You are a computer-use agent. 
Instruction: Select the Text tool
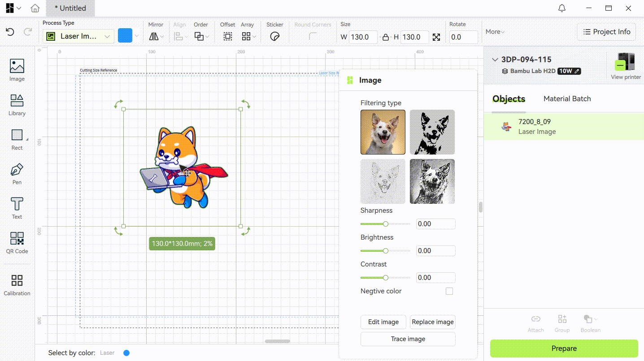[x=17, y=208]
